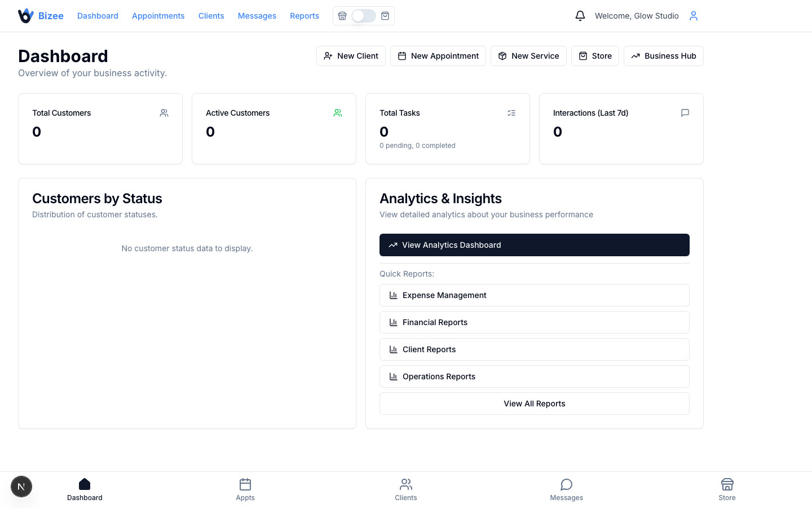Toggle the store mode switch in header
This screenshot has width=812, height=508.
(364, 16)
